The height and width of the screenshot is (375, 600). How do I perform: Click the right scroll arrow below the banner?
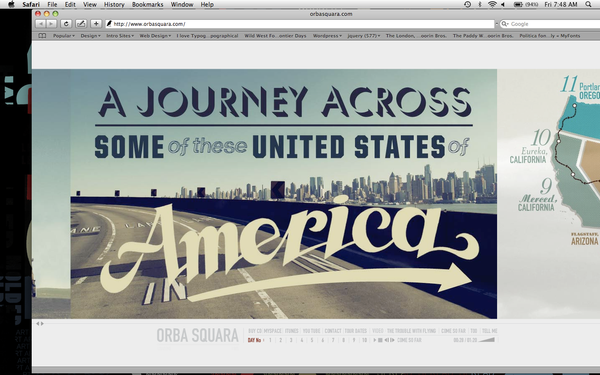click(42, 324)
